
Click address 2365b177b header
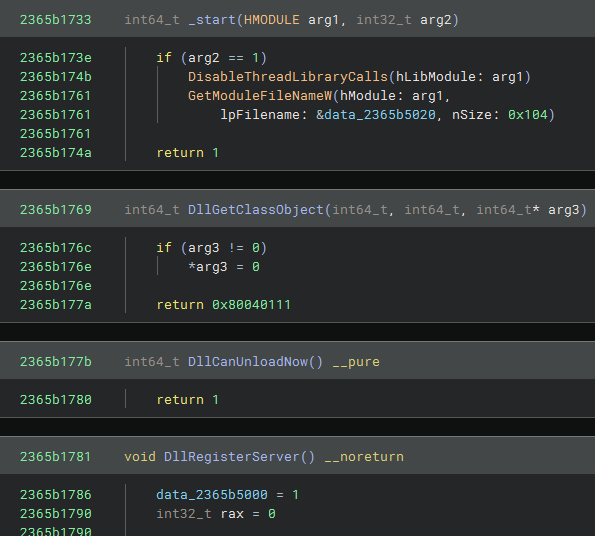coord(55,362)
